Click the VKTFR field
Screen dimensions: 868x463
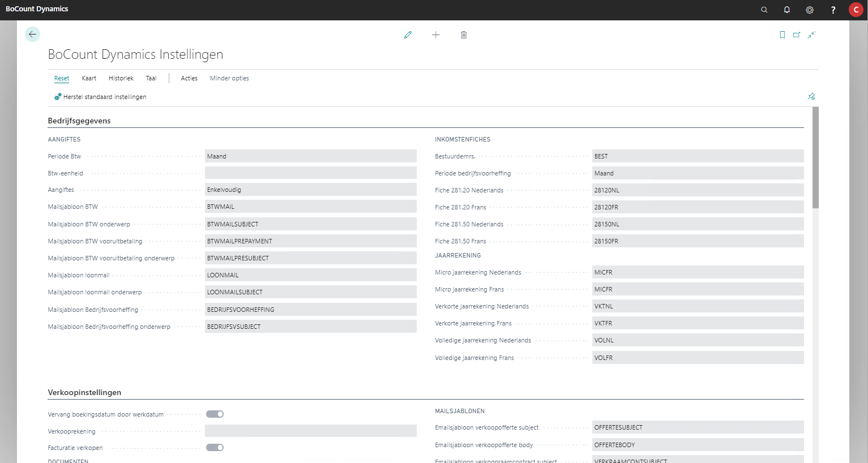[698, 323]
